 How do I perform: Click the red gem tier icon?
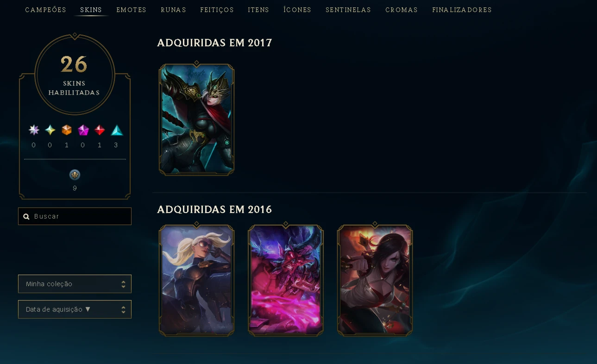(x=100, y=130)
